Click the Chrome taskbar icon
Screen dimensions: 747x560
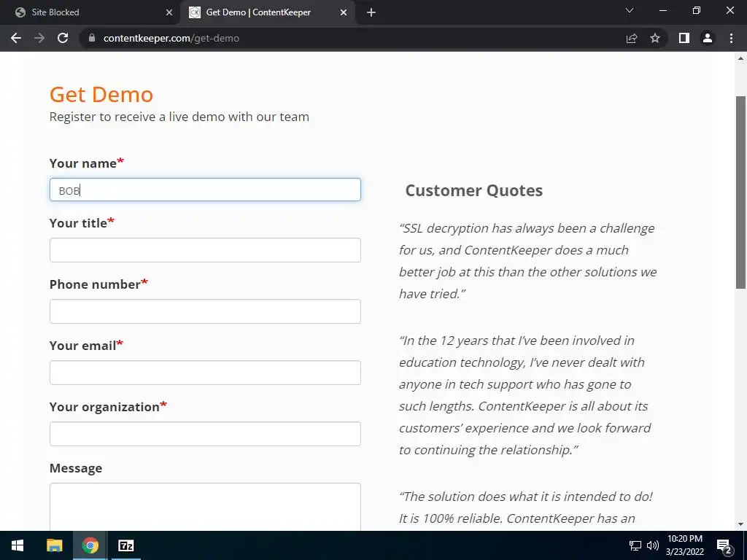coord(90,545)
